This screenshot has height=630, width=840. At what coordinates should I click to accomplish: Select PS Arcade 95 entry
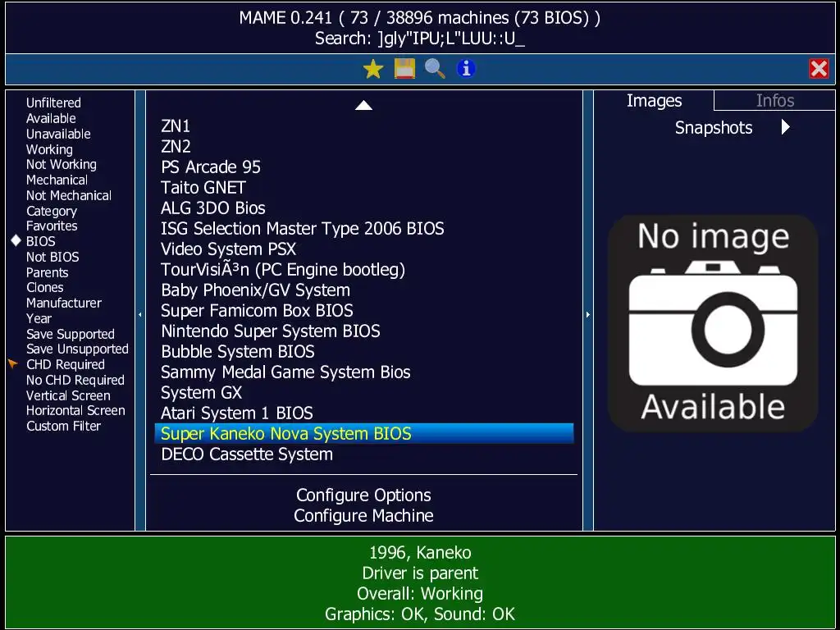pyautogui.click(x=363, y=167)
